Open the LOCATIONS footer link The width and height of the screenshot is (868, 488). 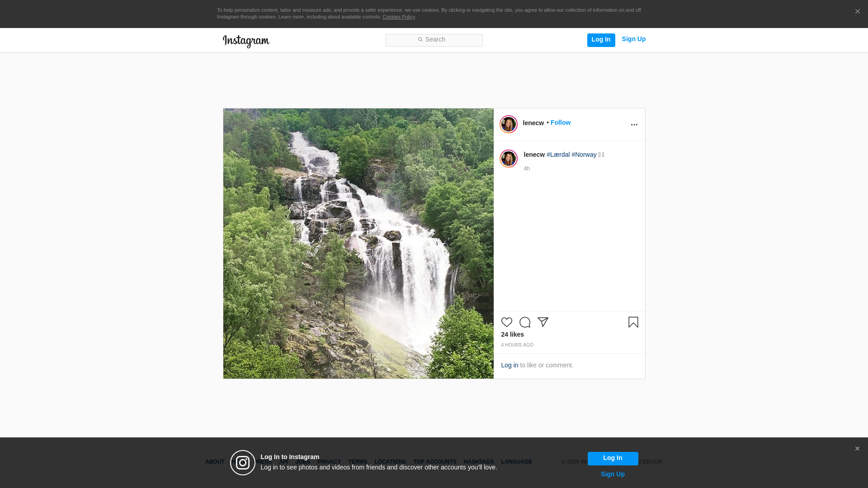[x=390, y=462]
